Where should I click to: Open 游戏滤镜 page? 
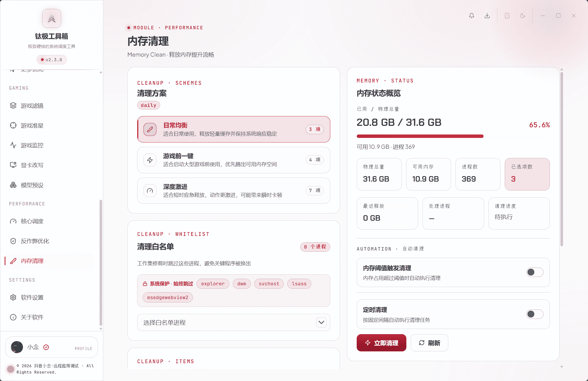coord(49,105)
